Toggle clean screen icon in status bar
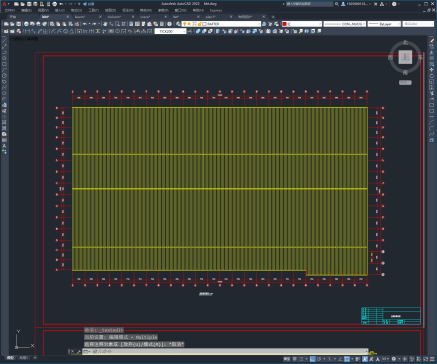Viewport: 437px width, 364px height. pyautogui.click(x=425, y=359)
